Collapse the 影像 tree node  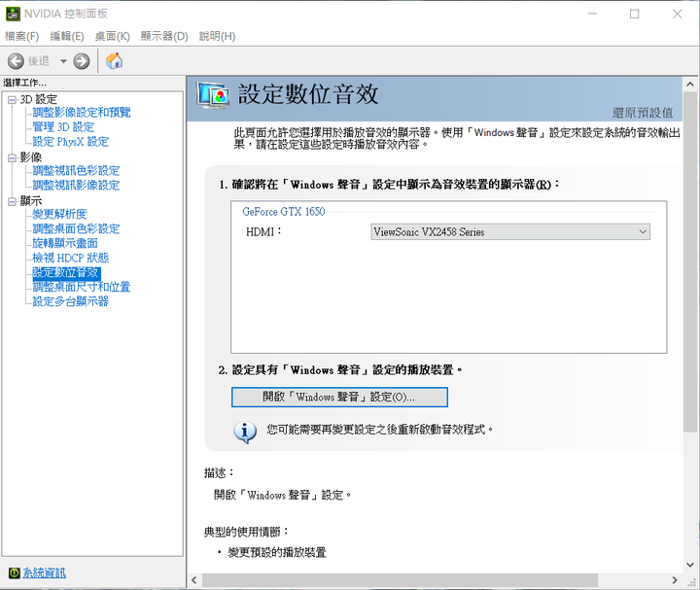coord(12,157)
